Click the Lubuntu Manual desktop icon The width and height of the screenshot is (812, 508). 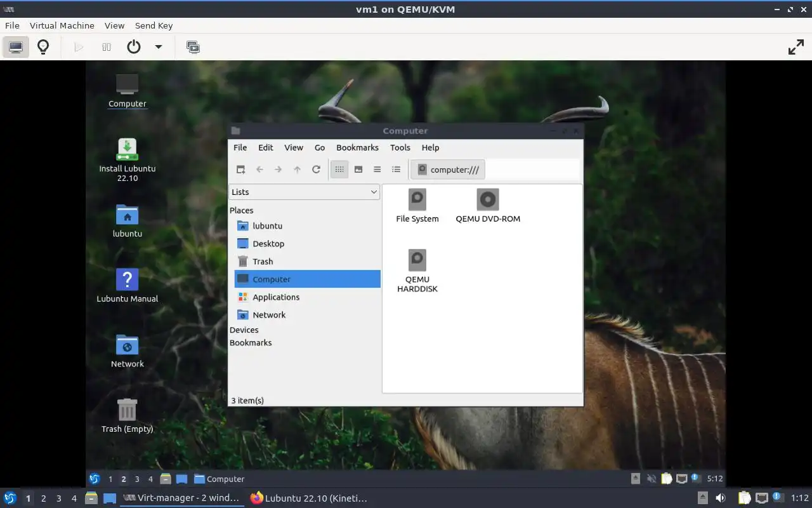point(128,286)
